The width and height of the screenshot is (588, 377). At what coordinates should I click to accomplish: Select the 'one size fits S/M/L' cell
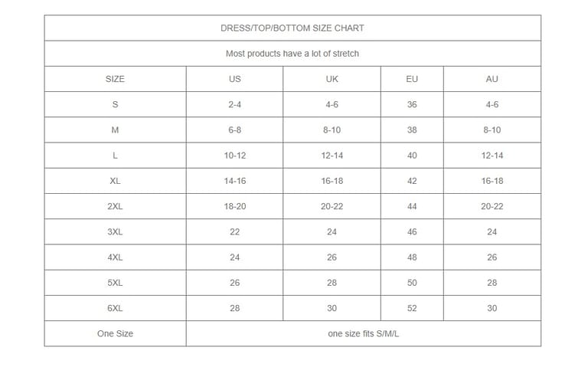point(363,333)
